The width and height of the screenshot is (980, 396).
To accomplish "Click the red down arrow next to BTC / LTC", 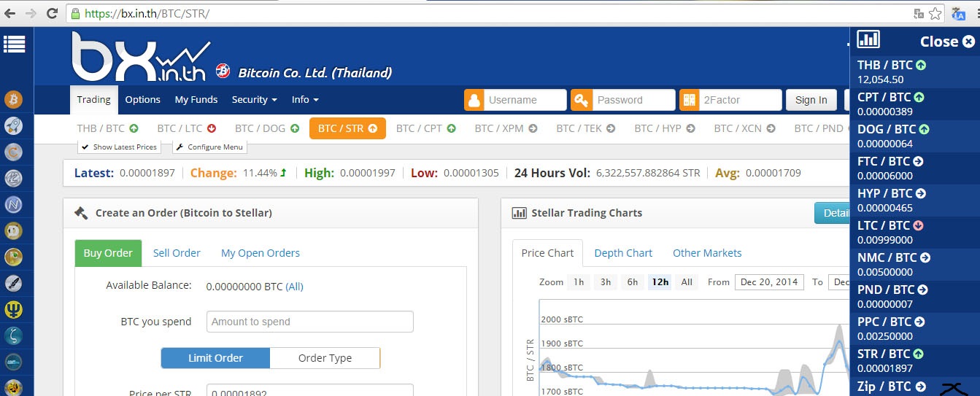I will pos(212,128).
